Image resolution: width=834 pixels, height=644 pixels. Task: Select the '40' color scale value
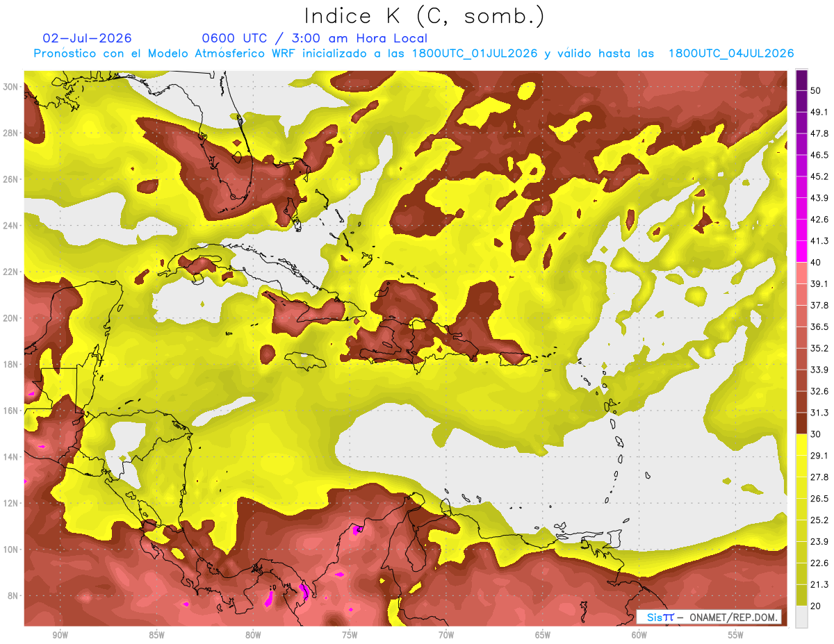pyautogui.click(x=817, y=262)
